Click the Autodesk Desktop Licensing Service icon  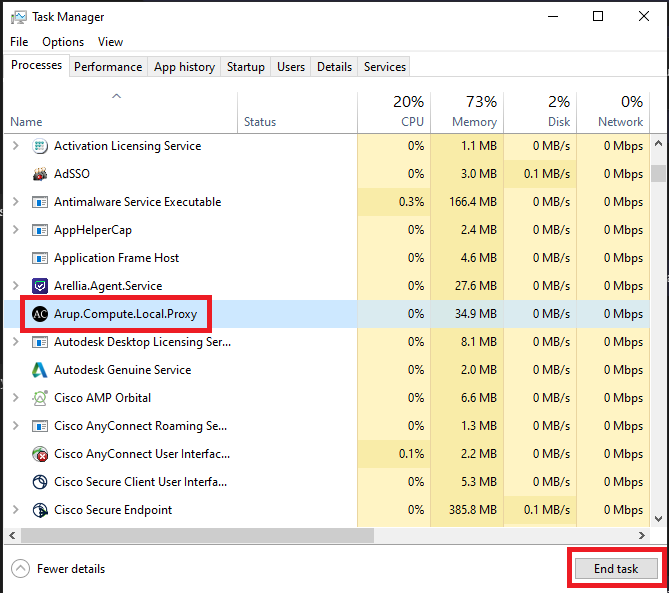40,342
